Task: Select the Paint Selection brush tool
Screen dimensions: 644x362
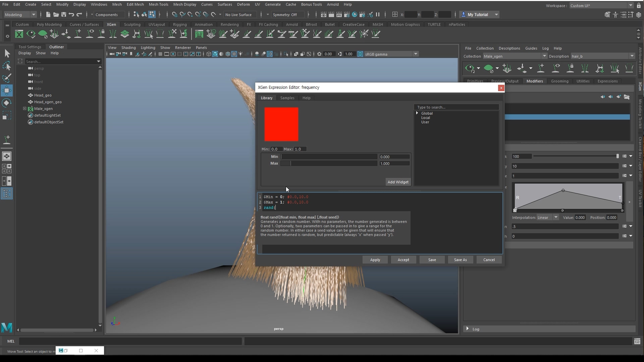Action: pos(7,78)
